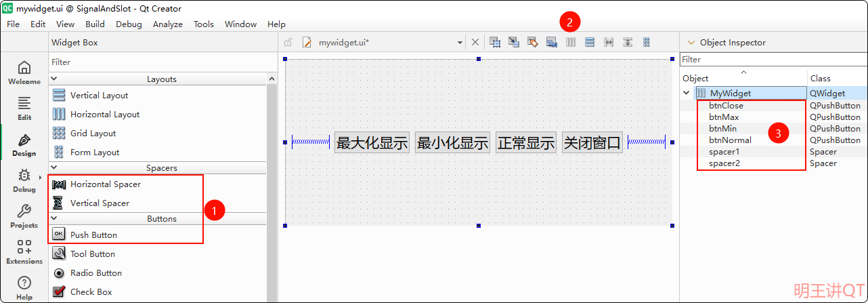This screenshot has width=868, height=303.
Task: Activate Edit Buddies mode icon
Action: click(x=533, y=42)
